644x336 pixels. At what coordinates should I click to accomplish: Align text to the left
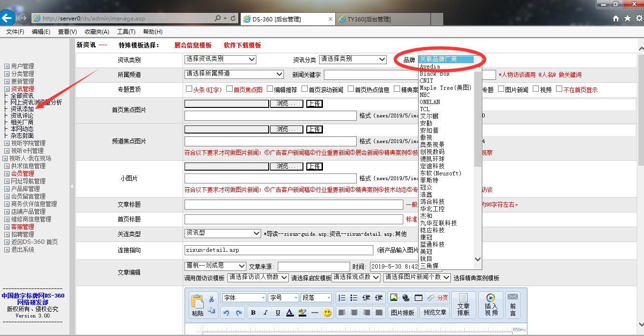pos(342,313)
